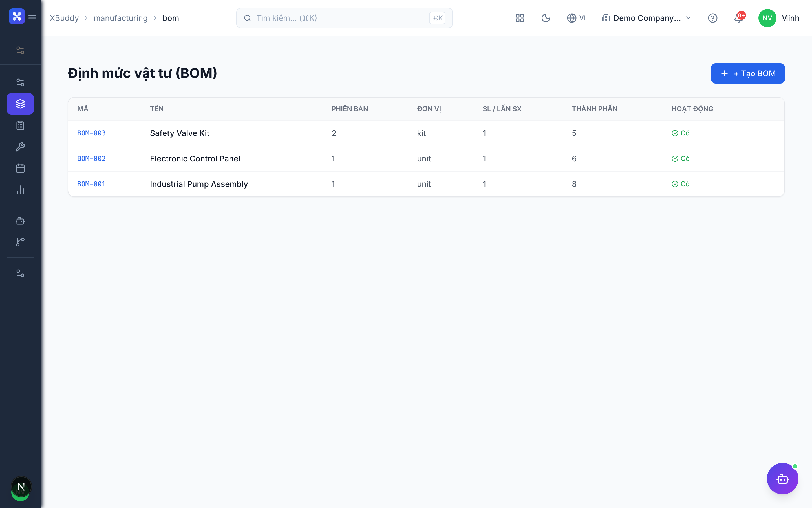Click the Minh user name
812x508 pixels.
click(x=790, y=18)
